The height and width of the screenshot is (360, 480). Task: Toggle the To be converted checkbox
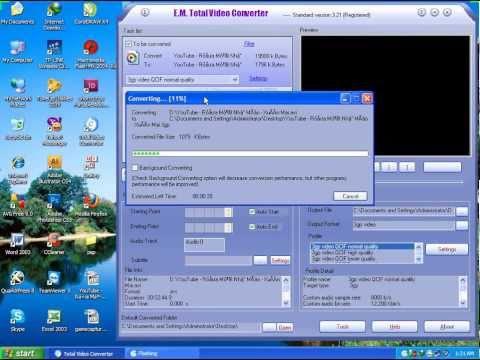pyautogui.click(x=128, y=44)
